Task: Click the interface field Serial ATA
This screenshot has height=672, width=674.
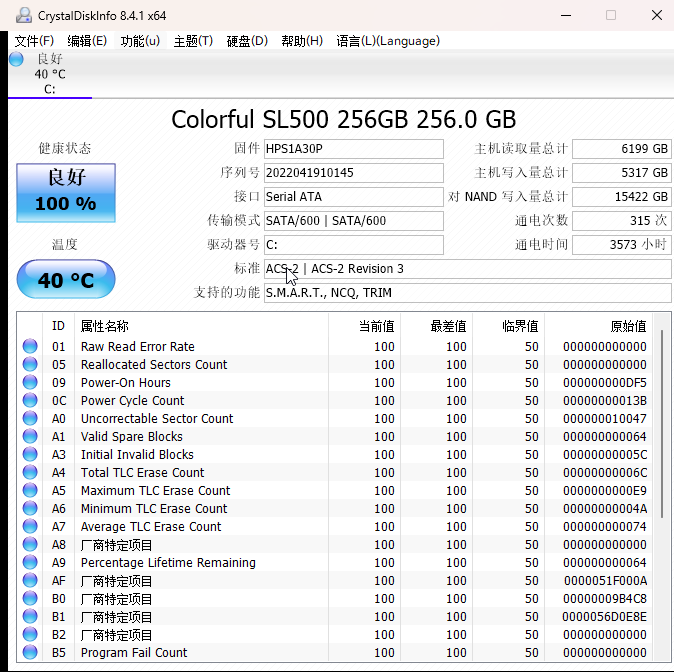Action: [x=353, y=197]
